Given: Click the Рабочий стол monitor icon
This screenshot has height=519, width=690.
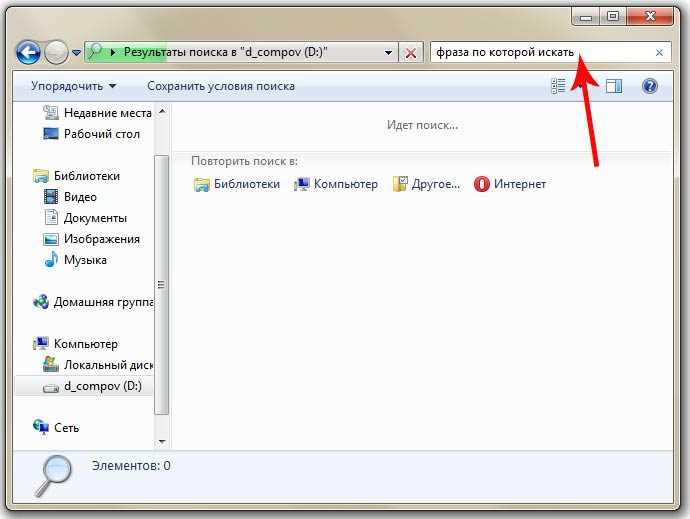Looking at the screenshot, I should [51, 133].
